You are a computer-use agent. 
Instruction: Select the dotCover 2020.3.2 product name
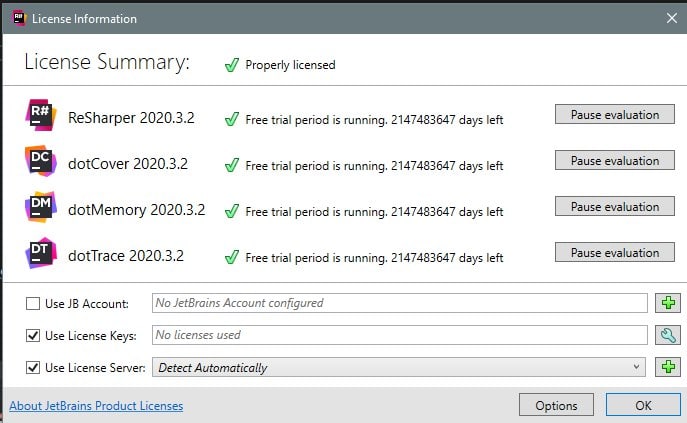click(x=128, y=164)
